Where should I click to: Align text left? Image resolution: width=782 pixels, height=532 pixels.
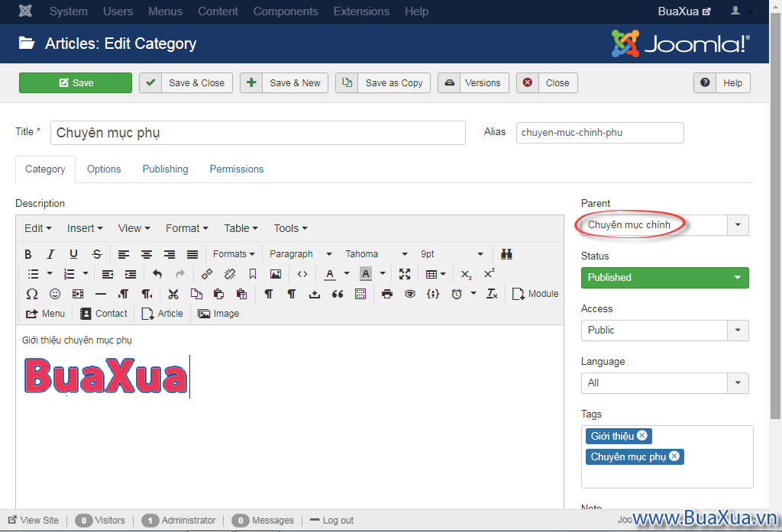124,254
